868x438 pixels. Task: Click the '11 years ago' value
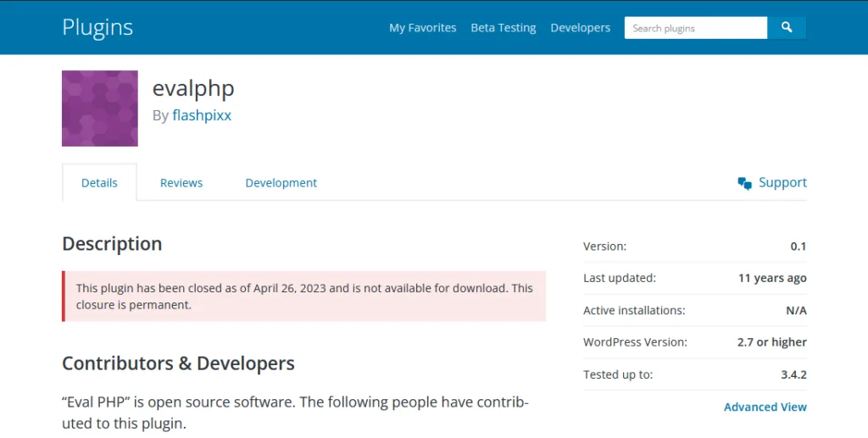pyautogui.click(x=772, y=278)
